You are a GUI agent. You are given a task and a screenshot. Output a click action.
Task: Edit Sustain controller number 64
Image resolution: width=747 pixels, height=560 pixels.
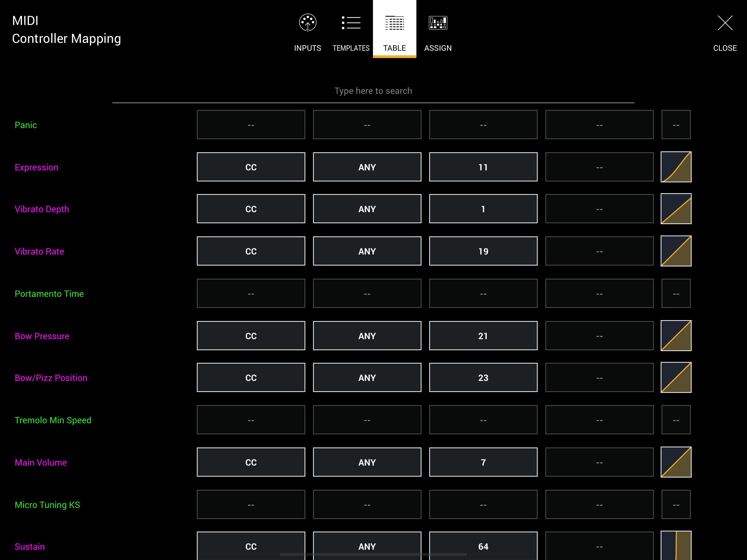tap(483, 546)
